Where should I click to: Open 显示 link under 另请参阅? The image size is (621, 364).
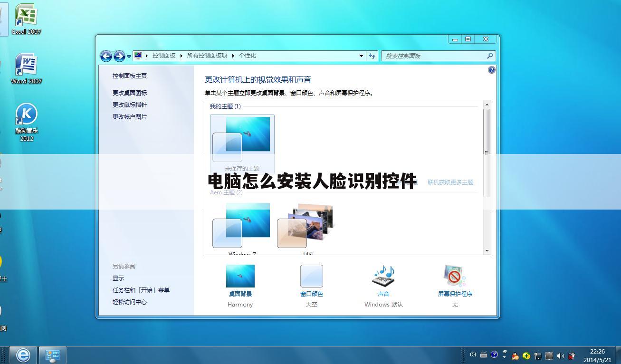118,278
